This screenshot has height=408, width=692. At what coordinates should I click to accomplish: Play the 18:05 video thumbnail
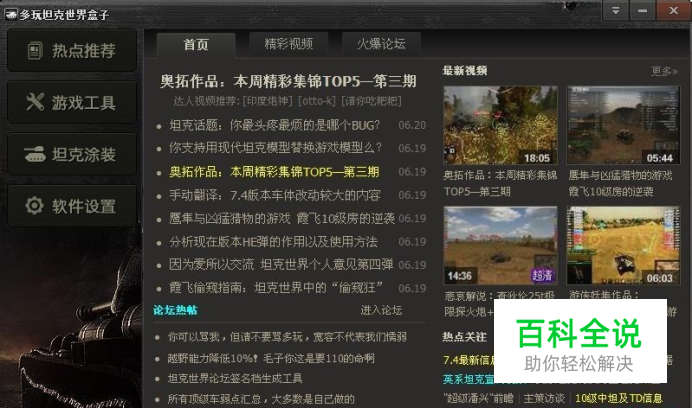click(500, 125)
